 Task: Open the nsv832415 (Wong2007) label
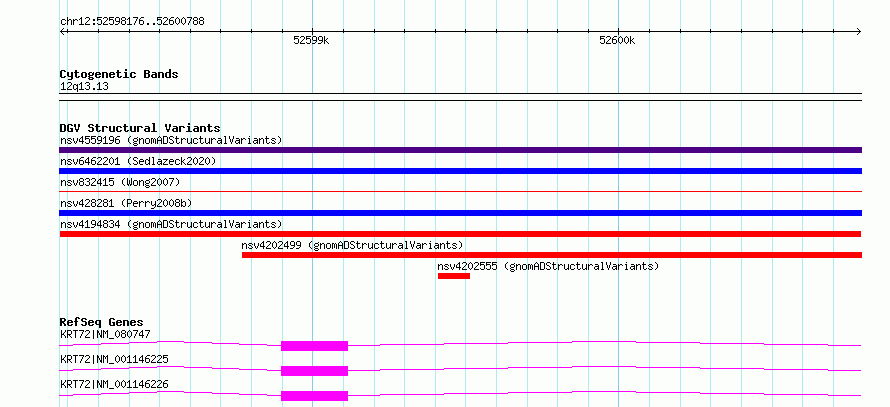click(x=120, y=182)
